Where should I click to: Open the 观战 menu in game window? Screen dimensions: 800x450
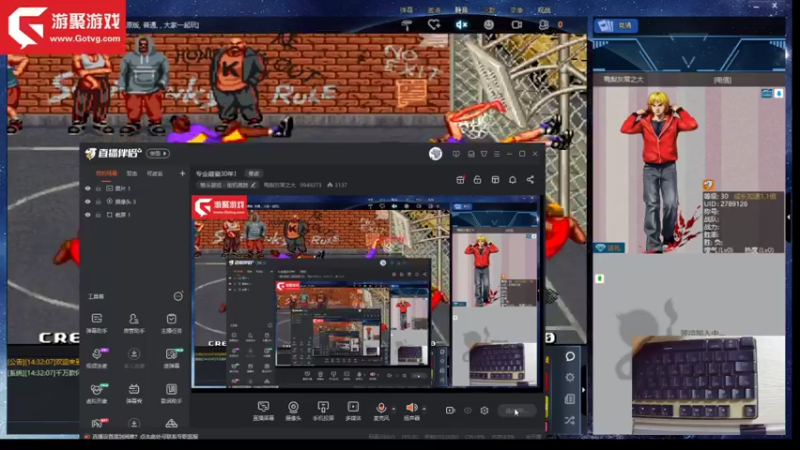coord(544,10)
